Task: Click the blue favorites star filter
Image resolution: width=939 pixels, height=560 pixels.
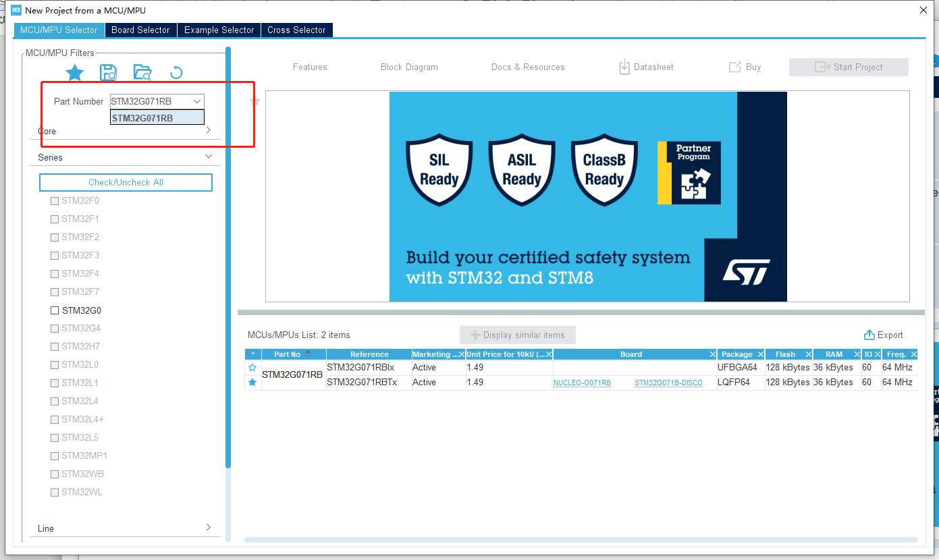Action: 74,72
